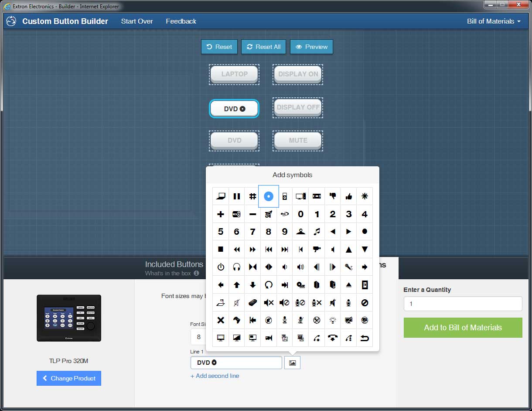Pick the headphones symbol
The height and width of the screenshot is (411, 532).
[x=237, y=267]
